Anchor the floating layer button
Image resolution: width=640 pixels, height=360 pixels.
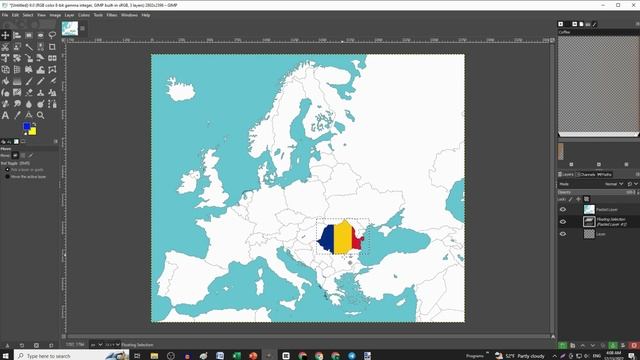coord(613,345)
